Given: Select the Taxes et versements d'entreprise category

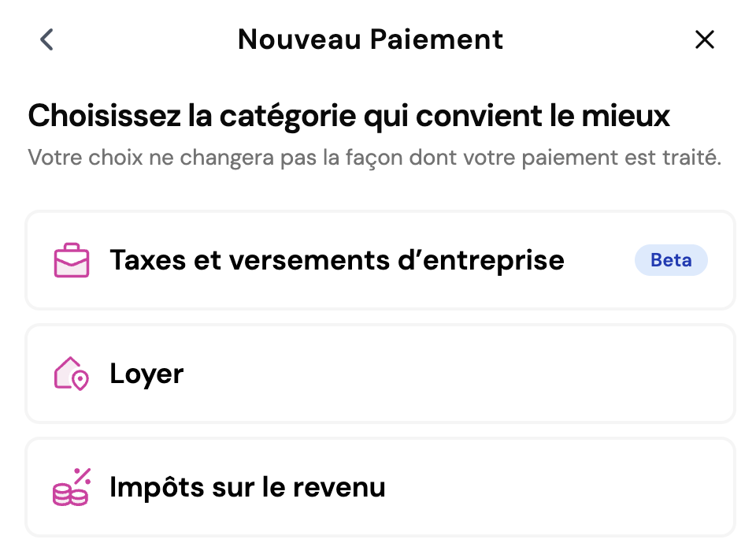Looking at the screenshot, I should (337, 260).
